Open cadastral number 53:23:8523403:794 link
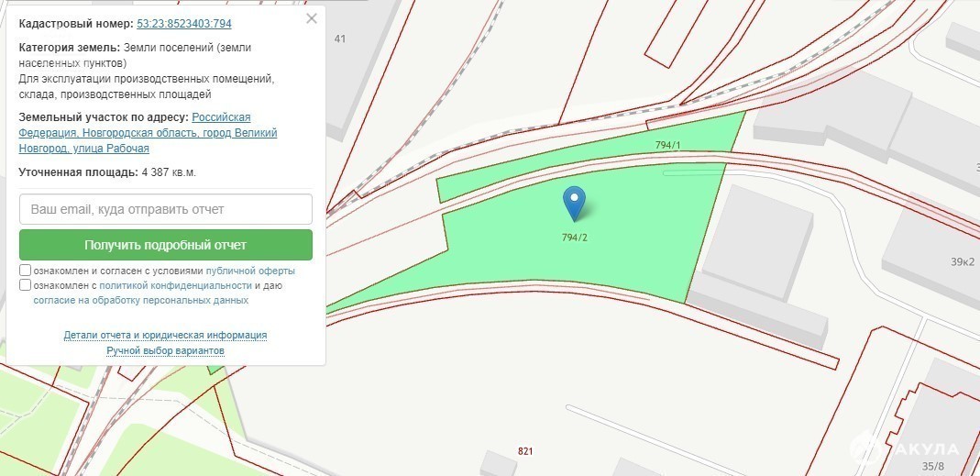This screenshot has height=476, width=980. pyautogui.click(x=183, y=24)
